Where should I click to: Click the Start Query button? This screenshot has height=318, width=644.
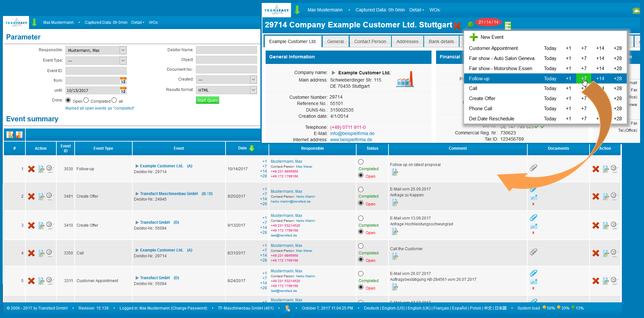[208, 100]
